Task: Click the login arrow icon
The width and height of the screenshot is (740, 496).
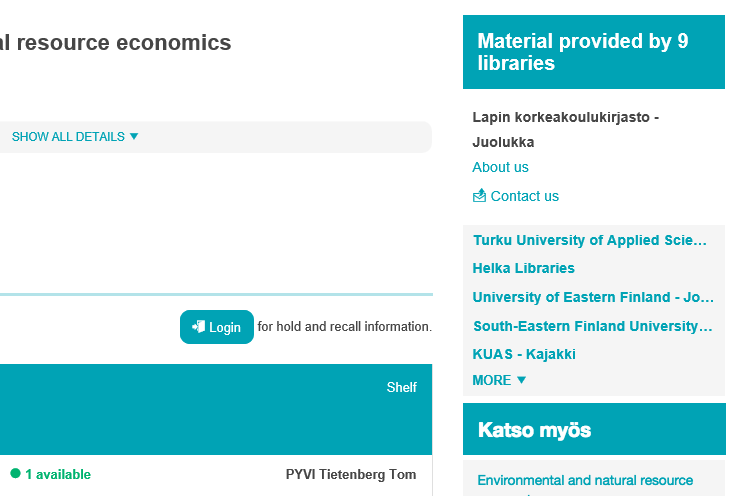Action: [198, 327]
